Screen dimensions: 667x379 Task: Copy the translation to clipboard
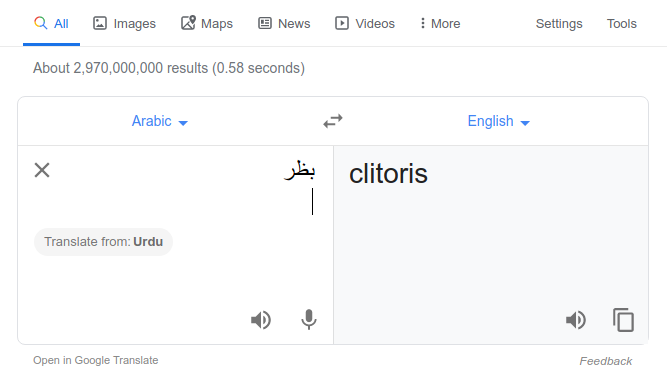pos(623,319)
